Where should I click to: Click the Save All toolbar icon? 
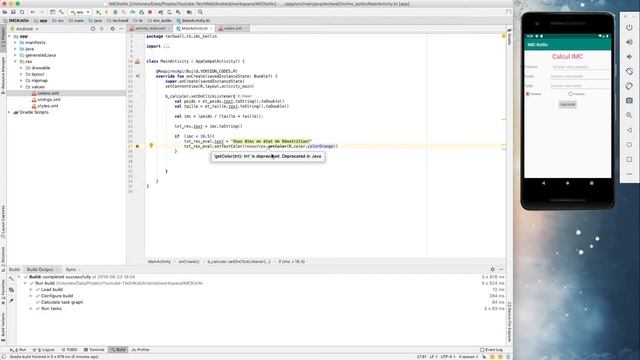(x=13, y=12)
